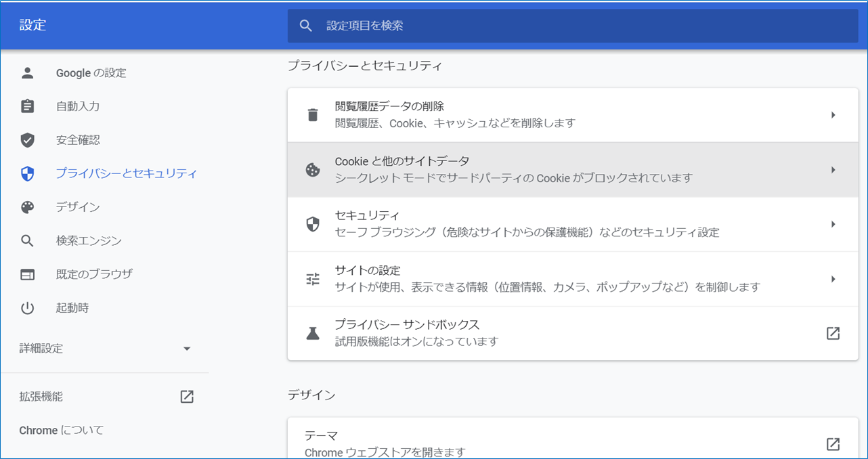Click the arrow at right of the セキュリティ row
This screenshot has width=868, height=459.
coord(833,224)
